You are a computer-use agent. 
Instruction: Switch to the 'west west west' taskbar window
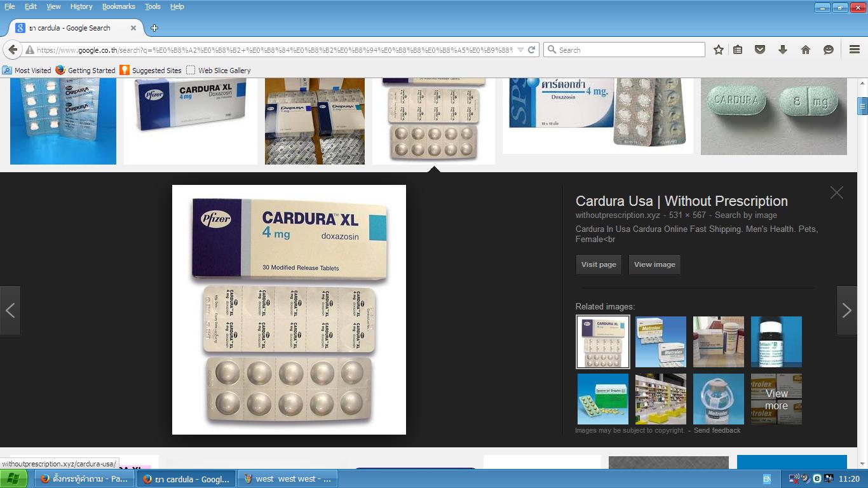click(x=287, y=479)
